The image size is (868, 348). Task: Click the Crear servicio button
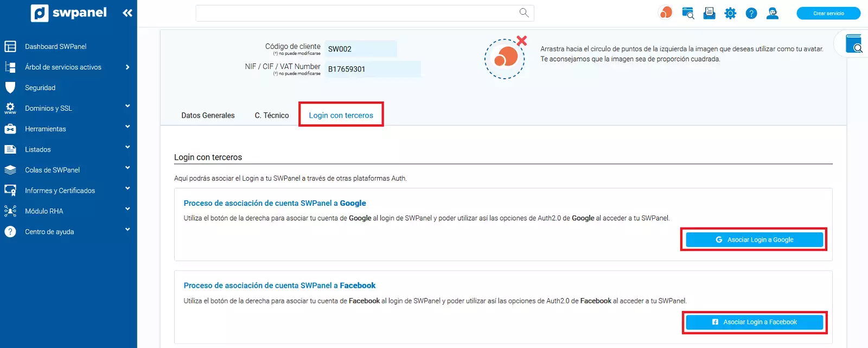point(828,14)
